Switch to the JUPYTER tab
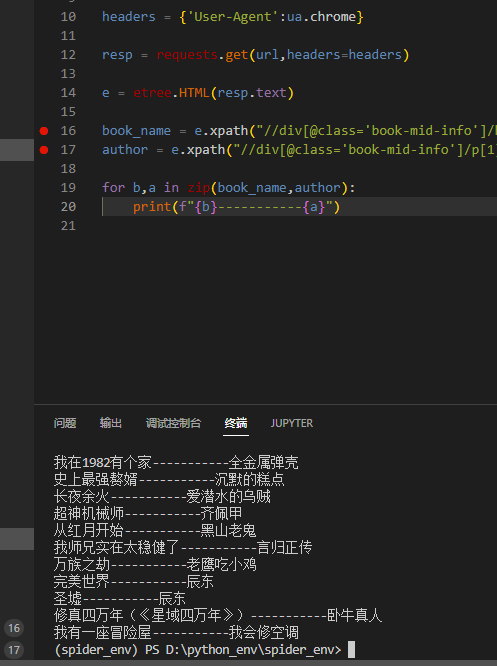 292,423
